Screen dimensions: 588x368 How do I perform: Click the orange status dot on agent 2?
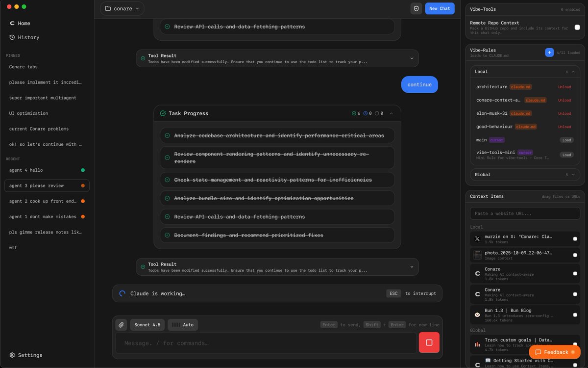83,201
